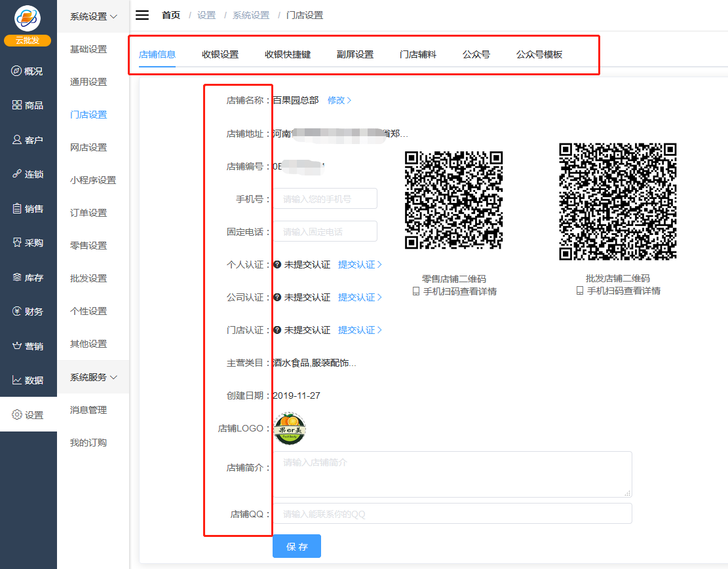Click 系统设置 in the breadcrumb
This screenshot has width=728, height=569.
(251, 15)
